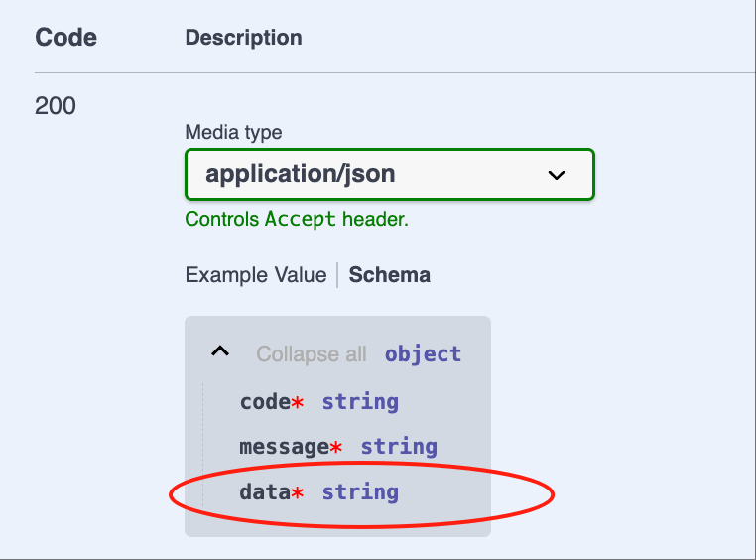Screen dimensions: 756x560
Task: Select the data property name
Action: click(x=265, y=492)
